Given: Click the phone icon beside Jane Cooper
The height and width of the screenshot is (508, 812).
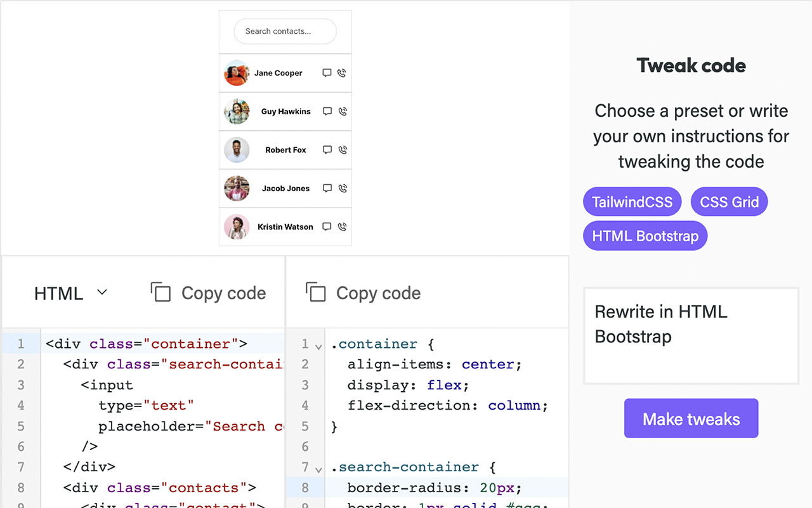Looking at the screenshot, I should (342, 73).
